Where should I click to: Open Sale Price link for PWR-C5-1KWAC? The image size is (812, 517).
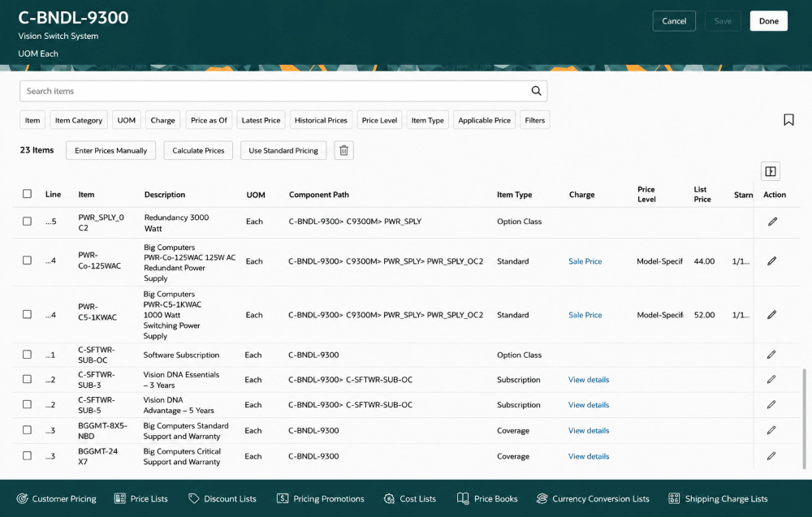[585, 315]
